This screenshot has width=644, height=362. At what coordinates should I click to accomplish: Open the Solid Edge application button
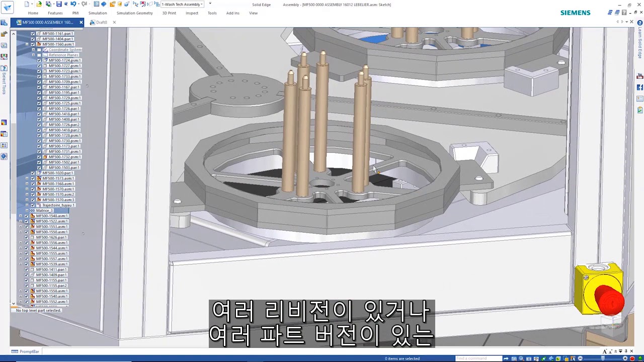[7, 8]
